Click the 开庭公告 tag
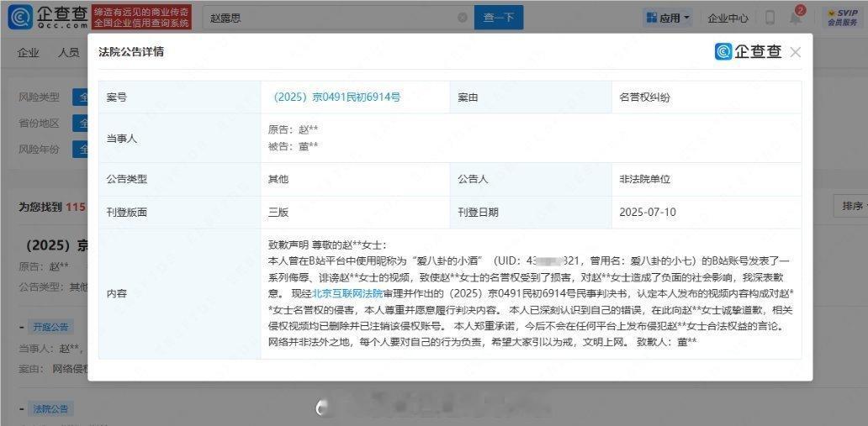 (x=50, y=327)
